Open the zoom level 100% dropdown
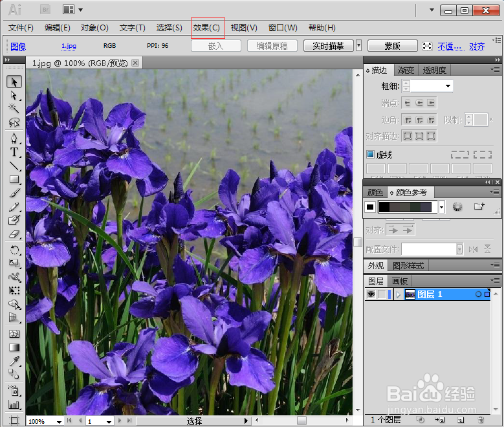This screenshot has width=504, height=427. click(x=59, y=422)
